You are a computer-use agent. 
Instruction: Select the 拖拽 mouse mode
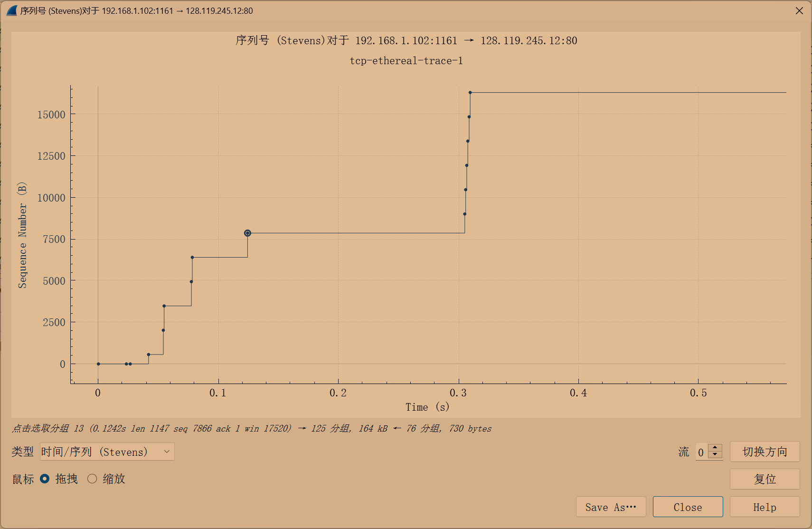pyautogui.click(x=45, y=479)
